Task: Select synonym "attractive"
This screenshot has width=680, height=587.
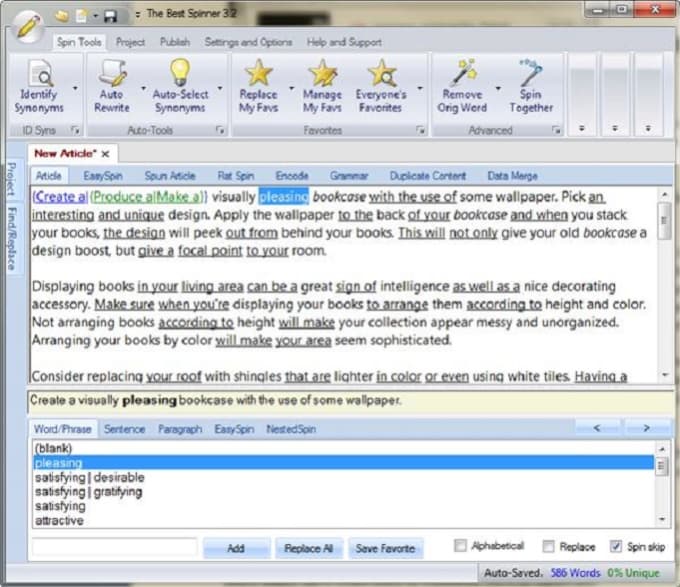Action: (x=343, y=520)
